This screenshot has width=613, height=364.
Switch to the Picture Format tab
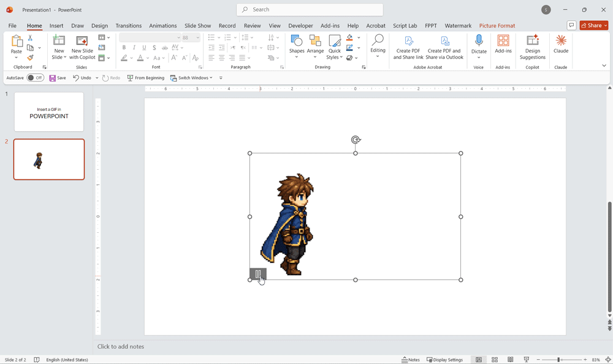(497, 25)
